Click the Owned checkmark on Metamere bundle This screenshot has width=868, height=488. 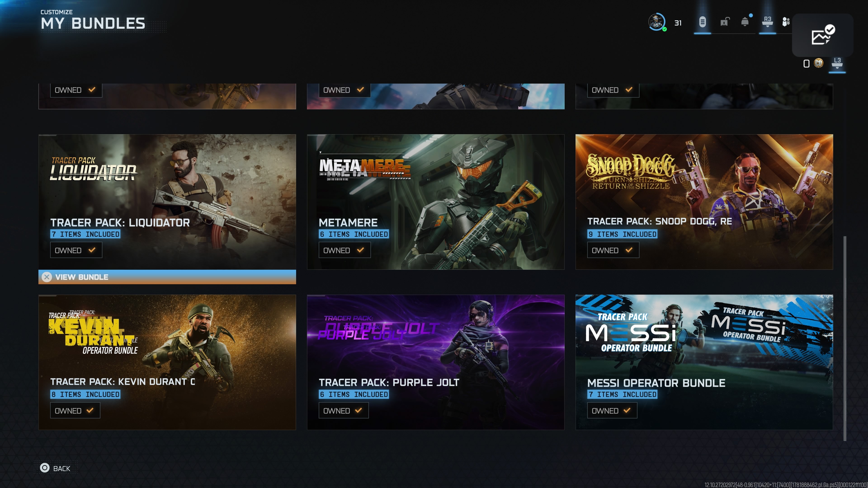[361, 250]
